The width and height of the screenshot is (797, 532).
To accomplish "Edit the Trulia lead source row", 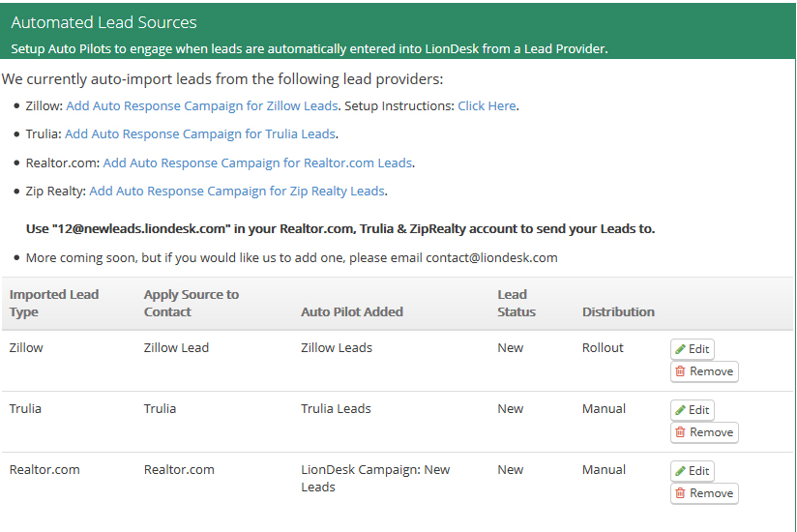I will coord(693,410).
